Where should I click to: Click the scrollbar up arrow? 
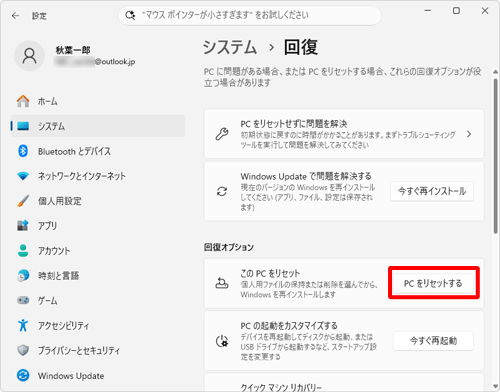496,72
